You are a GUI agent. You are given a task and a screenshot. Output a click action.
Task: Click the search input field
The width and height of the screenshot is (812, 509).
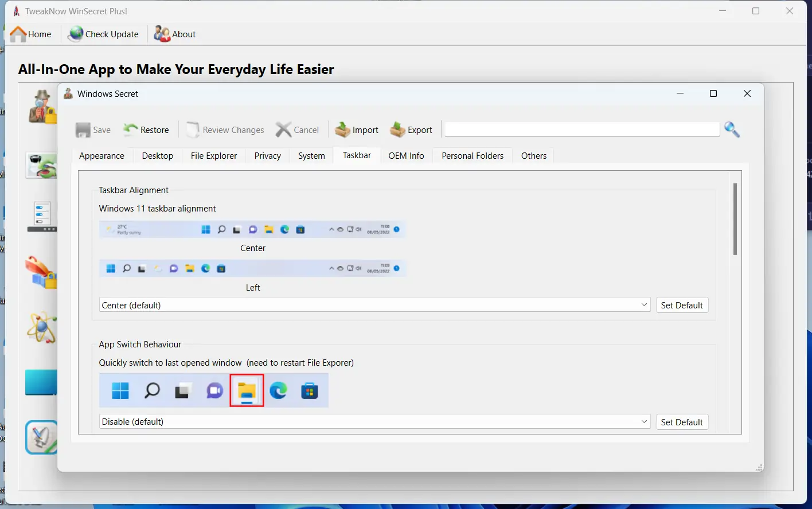[582, 129]
